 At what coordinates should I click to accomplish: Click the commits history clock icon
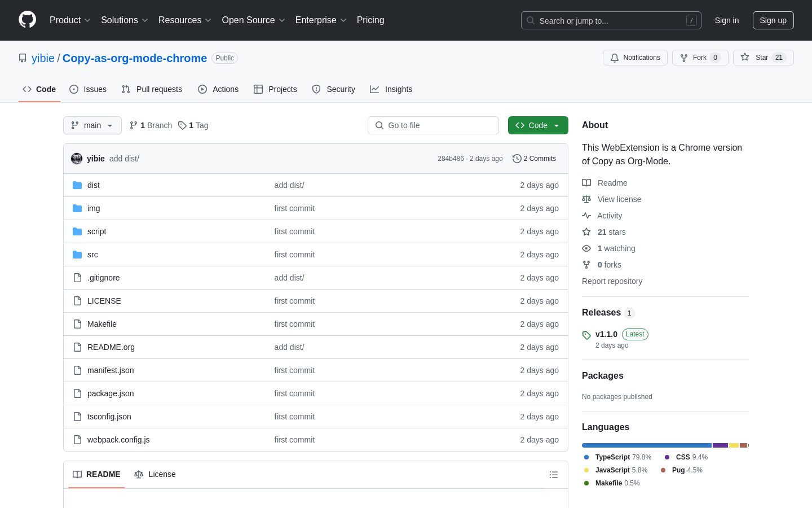(517, 159)
